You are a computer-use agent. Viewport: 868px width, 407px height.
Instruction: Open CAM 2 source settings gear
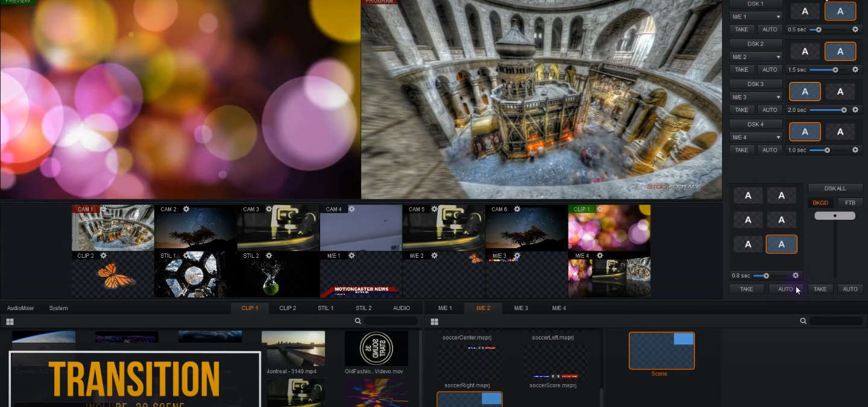click(x=186, y=209)
